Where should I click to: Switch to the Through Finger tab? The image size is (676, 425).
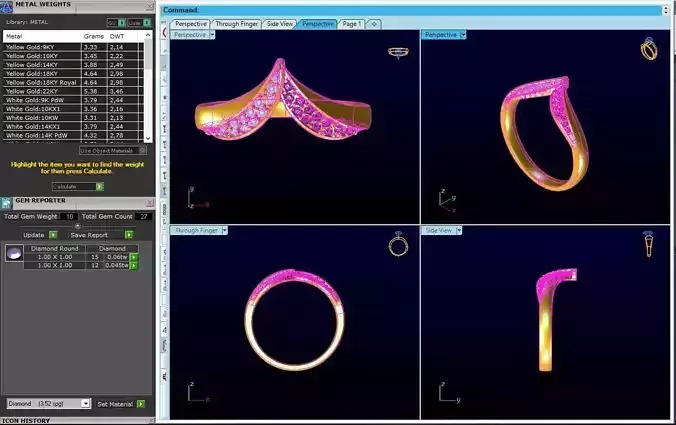(x=237, y=24)
